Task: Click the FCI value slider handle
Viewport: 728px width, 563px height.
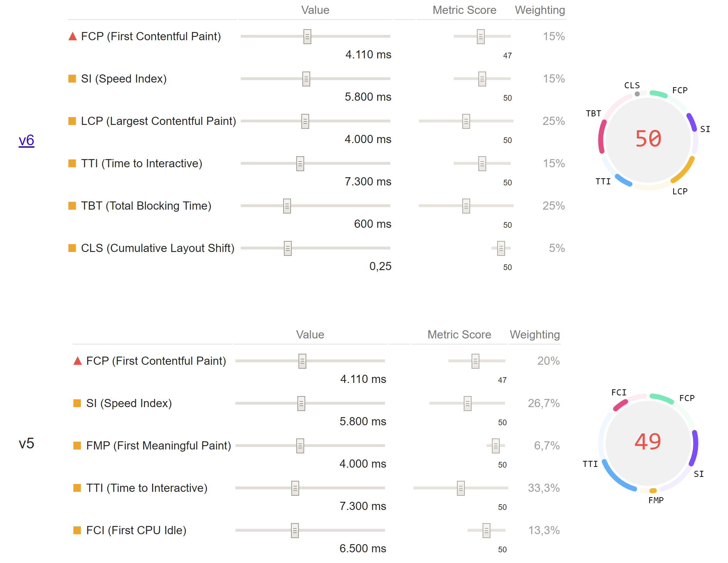Action: pyautogui.click(x=295, y=531)
